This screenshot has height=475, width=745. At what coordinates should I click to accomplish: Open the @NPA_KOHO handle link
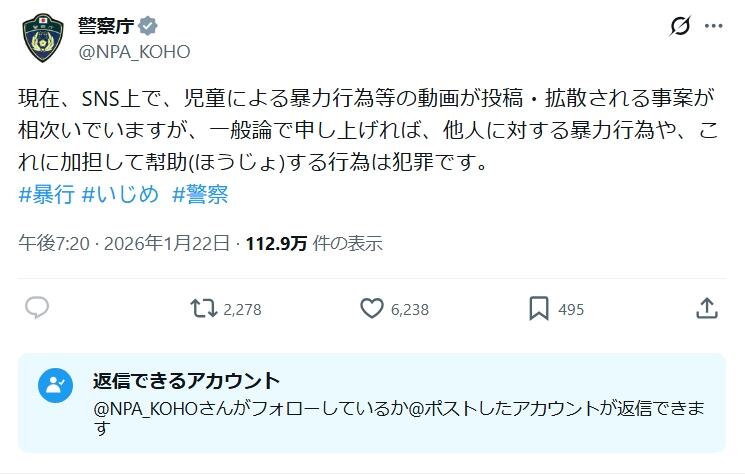point(134,52)
